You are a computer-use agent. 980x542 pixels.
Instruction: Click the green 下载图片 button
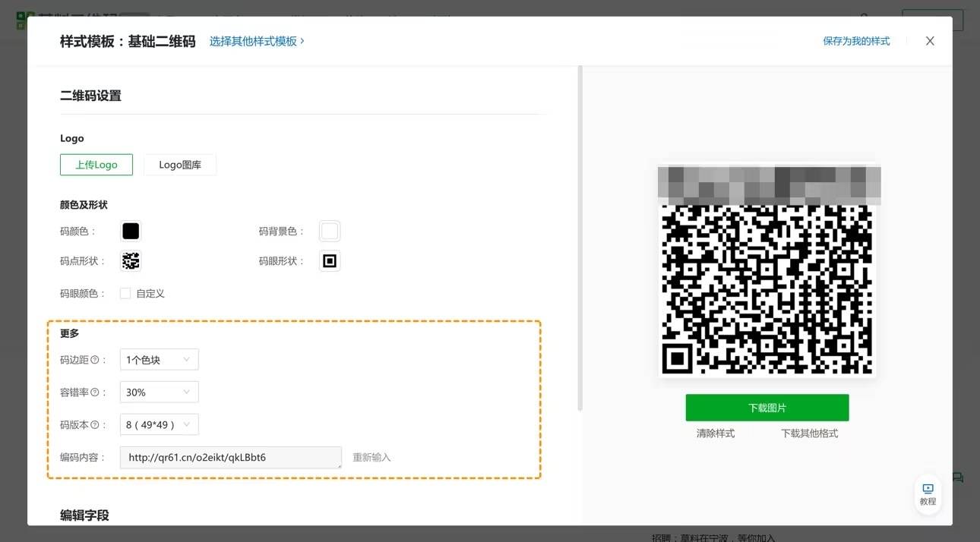click(x=767, y=408)
